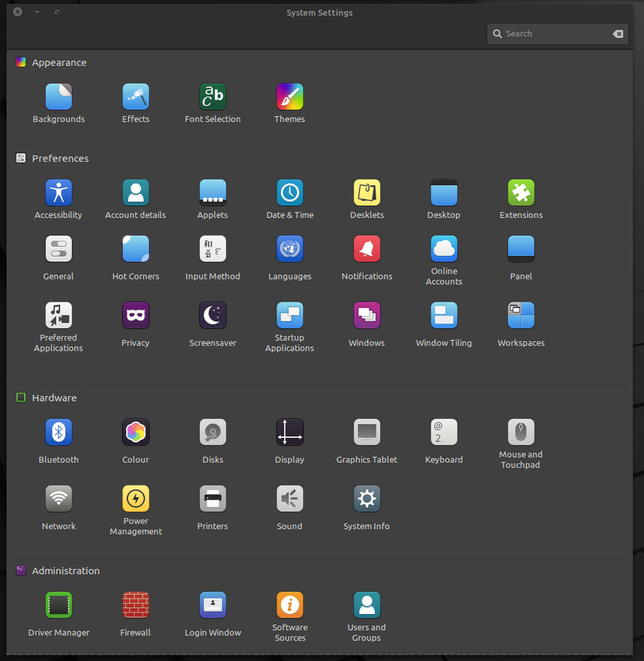
Task: Clear the search field text
Action: [x=618, y=34]
